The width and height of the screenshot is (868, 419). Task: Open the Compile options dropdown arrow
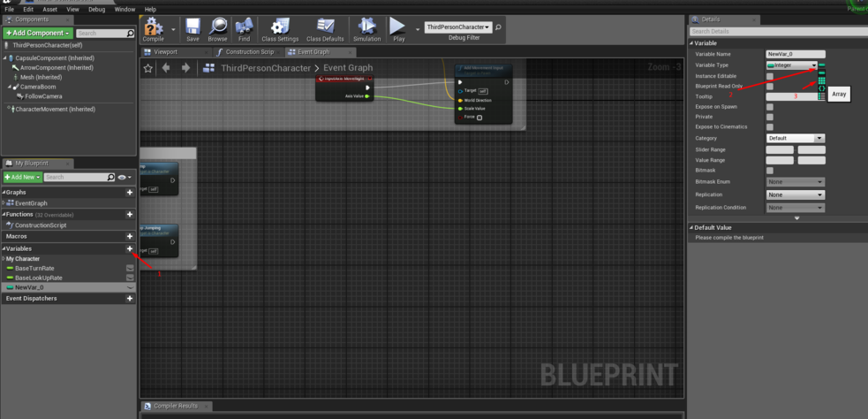tap(173, 29)
